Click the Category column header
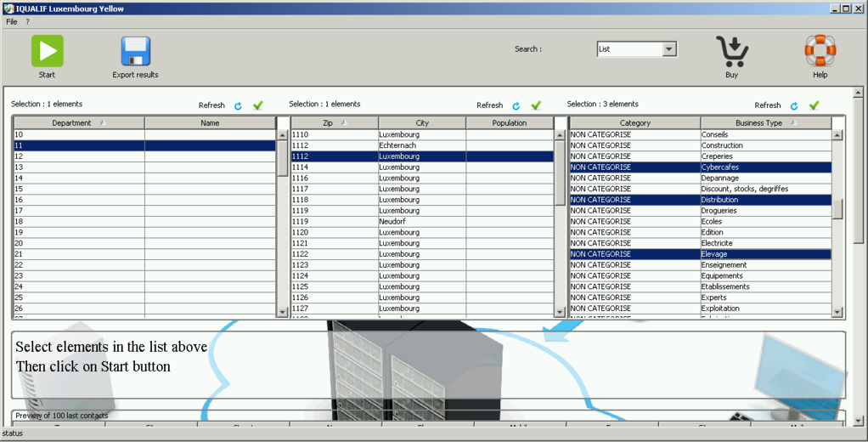 (x=635, y=123)
